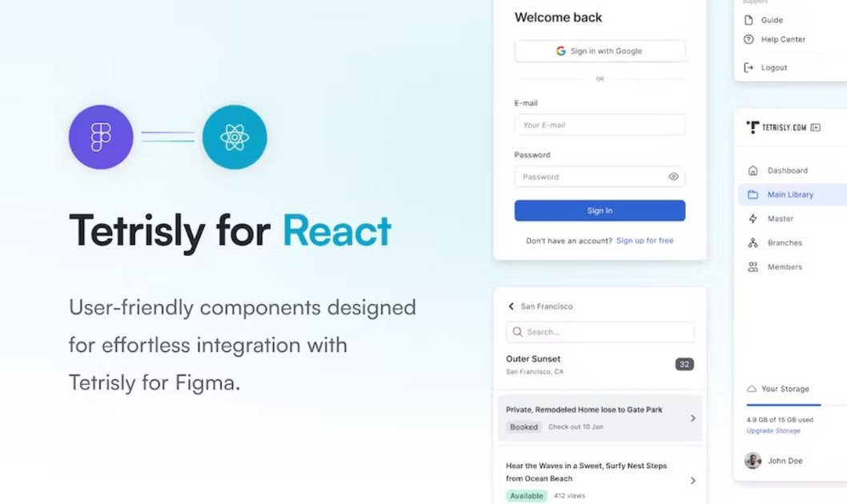The image size is (847, 504).
Task: Click the Logout icon
Action: click(749, 68)
